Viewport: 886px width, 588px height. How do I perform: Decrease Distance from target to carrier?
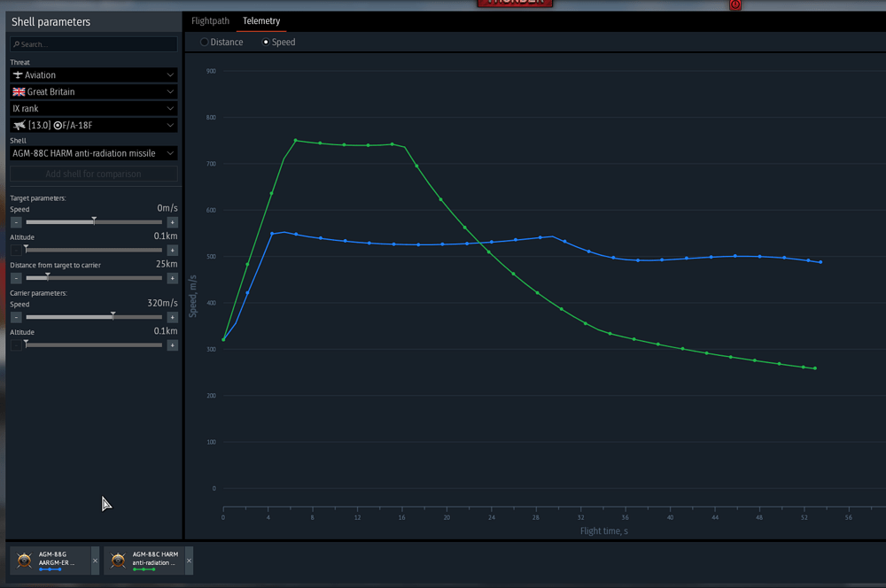16,278
